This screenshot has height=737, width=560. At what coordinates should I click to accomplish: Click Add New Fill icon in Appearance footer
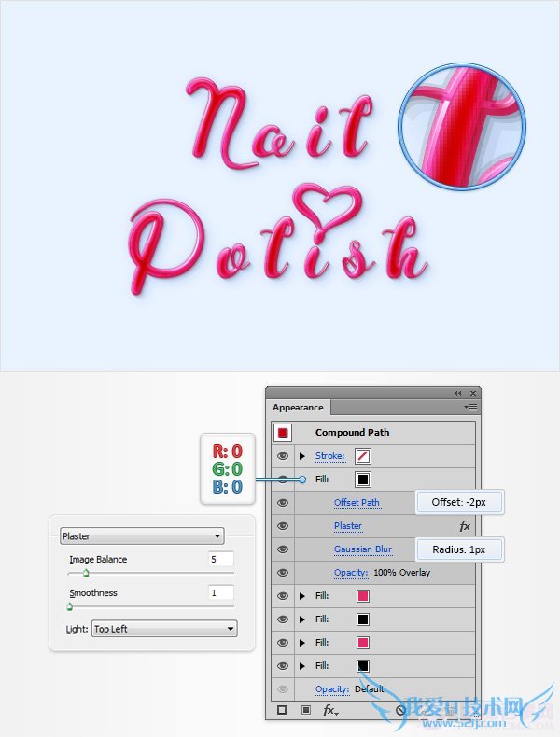coord(305,710)
